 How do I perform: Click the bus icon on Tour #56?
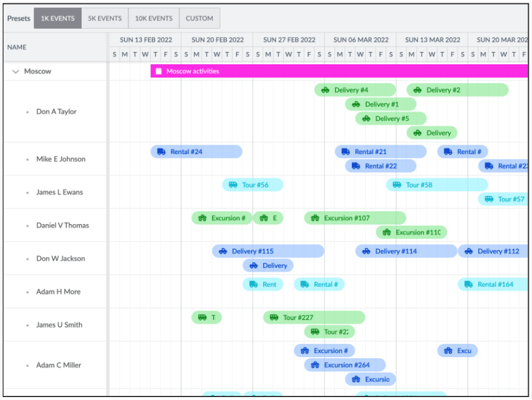[233, 185]
